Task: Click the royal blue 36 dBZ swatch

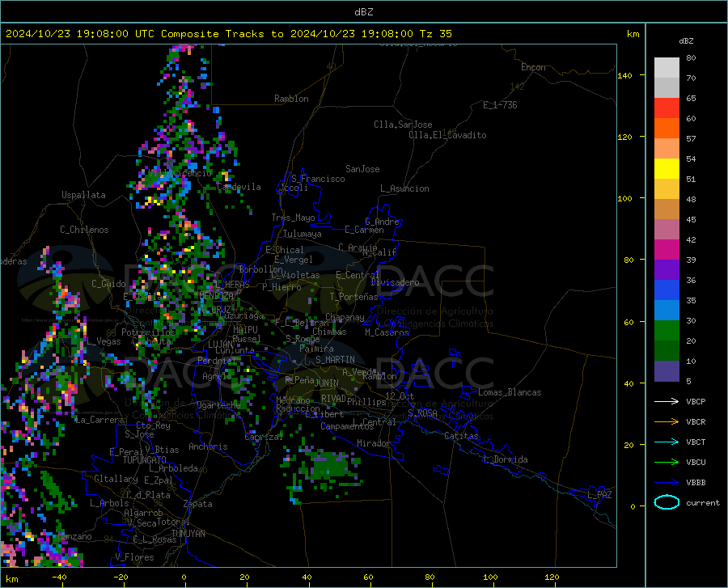Action: (667, 290)
